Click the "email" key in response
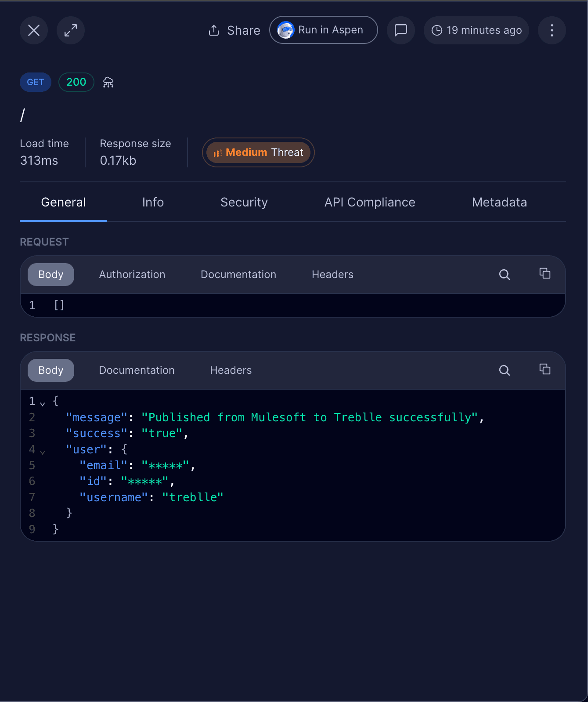Screen dimensions: 588x702 [x=103, y=465]
